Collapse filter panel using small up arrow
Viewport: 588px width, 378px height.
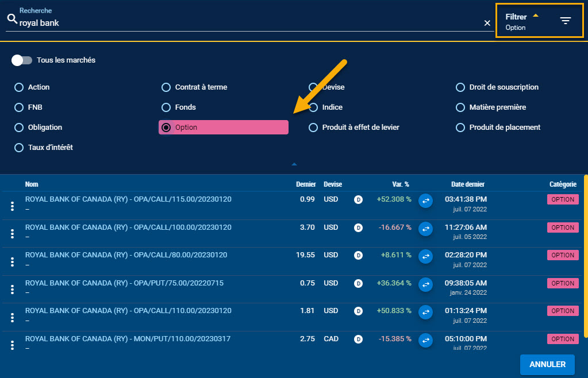[x=294, y=164]
